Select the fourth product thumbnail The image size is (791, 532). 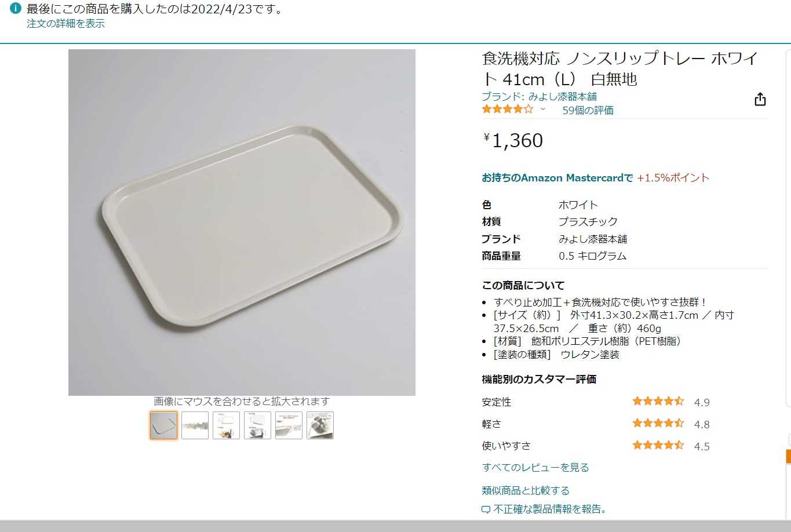click(257, 425)
